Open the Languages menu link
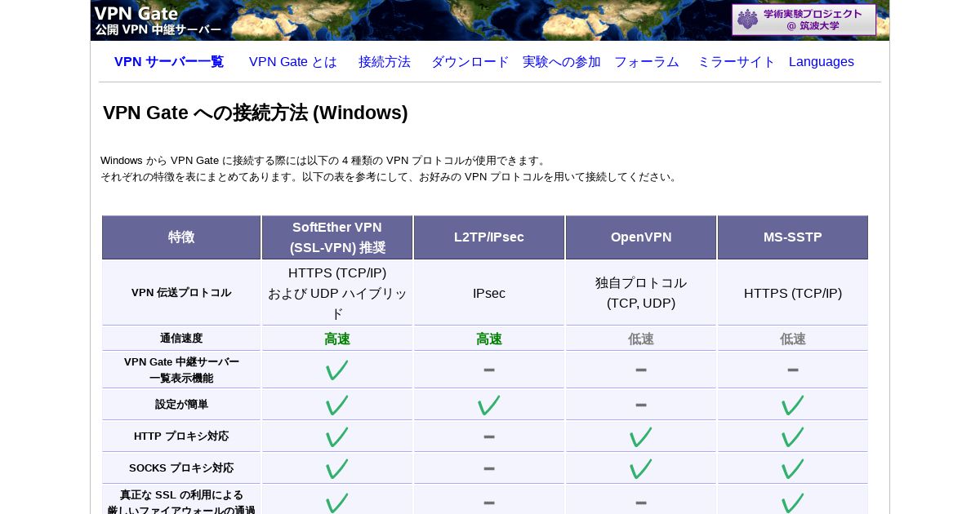 click(822, 62)
